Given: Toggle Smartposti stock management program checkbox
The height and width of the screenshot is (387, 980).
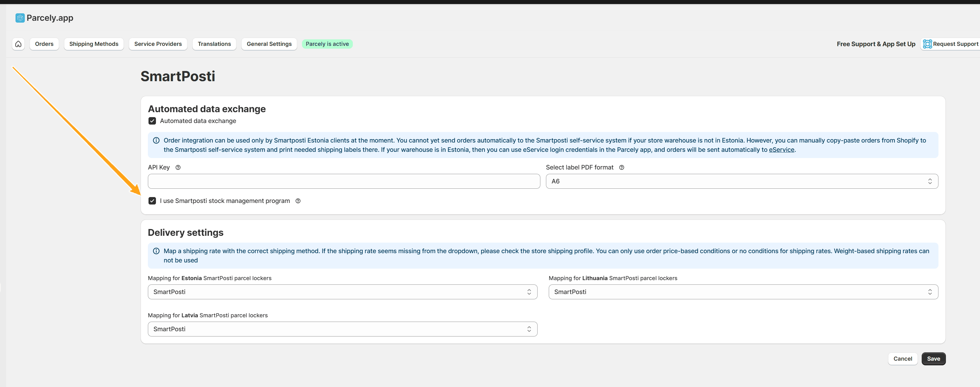Looking at the screenshot, I should pyautogui.click(x=152, y=201).
